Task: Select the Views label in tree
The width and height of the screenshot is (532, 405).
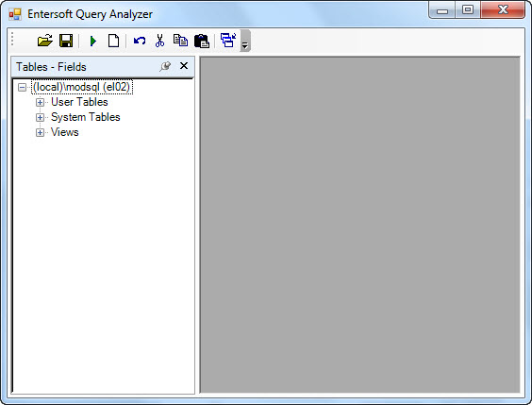Action: (x=65, y=132)
